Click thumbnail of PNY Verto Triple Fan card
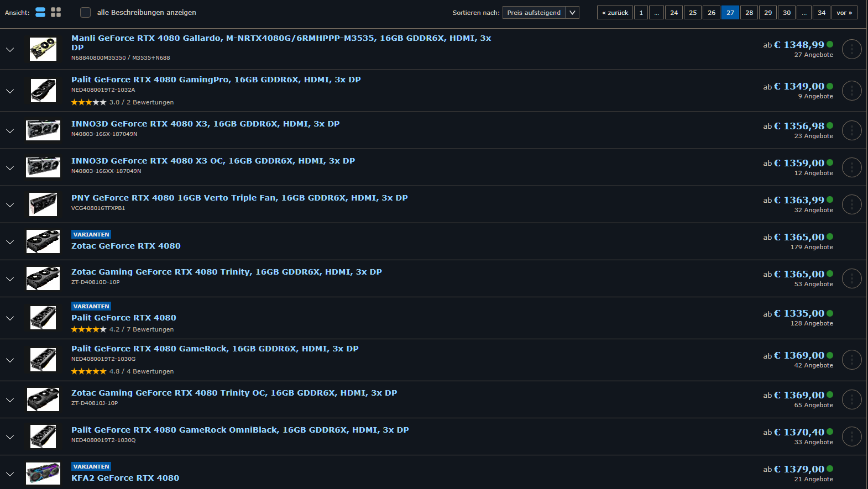This screenshot has height=489, width=868. click(x=43, y=204)
